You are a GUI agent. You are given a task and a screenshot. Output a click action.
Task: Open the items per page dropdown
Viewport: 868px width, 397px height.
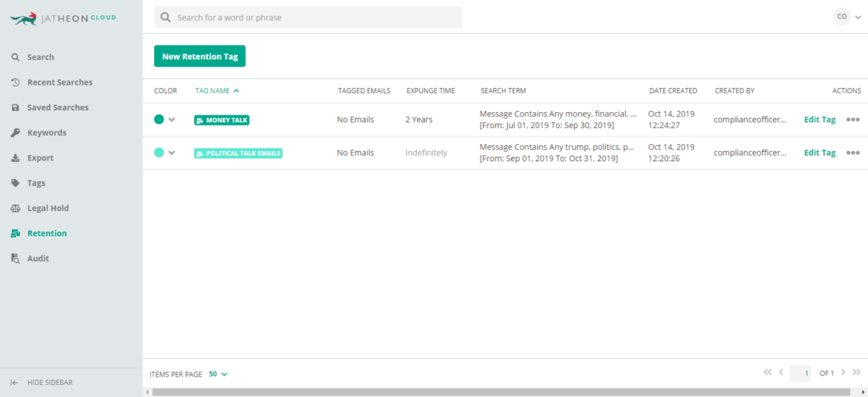pyautogui.click(x=218, y=374)
